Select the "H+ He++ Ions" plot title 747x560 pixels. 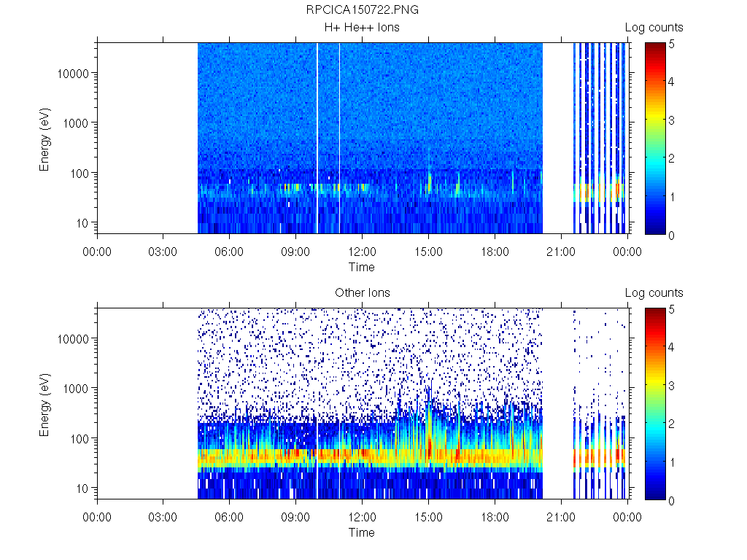pyautogui.click(x=362, y=28)
